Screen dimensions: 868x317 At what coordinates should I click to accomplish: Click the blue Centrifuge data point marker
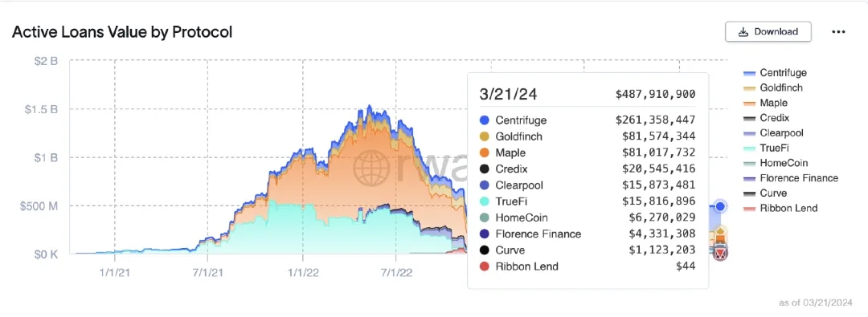pos(720,206)
